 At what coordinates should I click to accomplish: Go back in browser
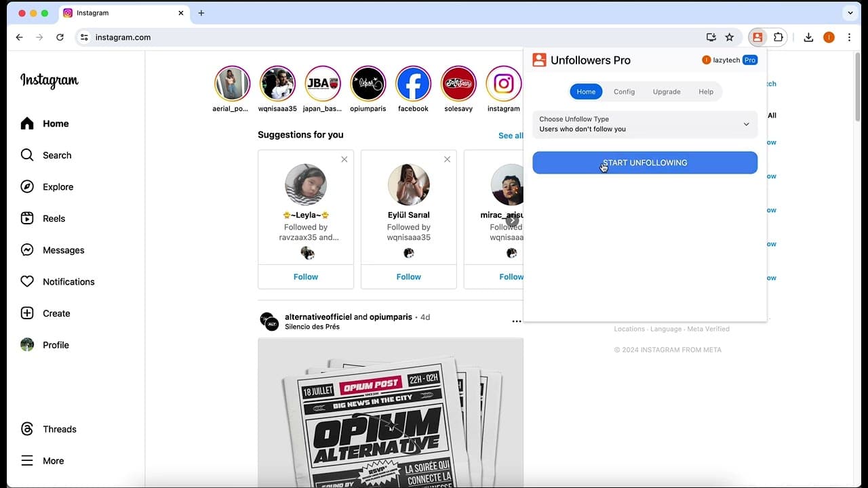pos(19,37)
